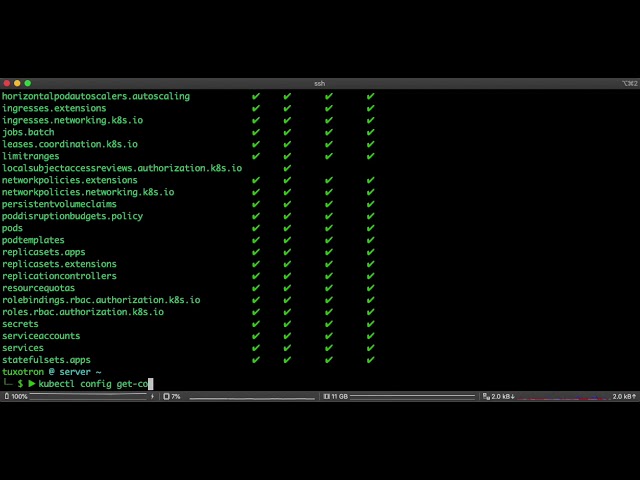640x480 pixels.
Task: Click the CPU icon beside 7%
Action: [x=166, y=396]
